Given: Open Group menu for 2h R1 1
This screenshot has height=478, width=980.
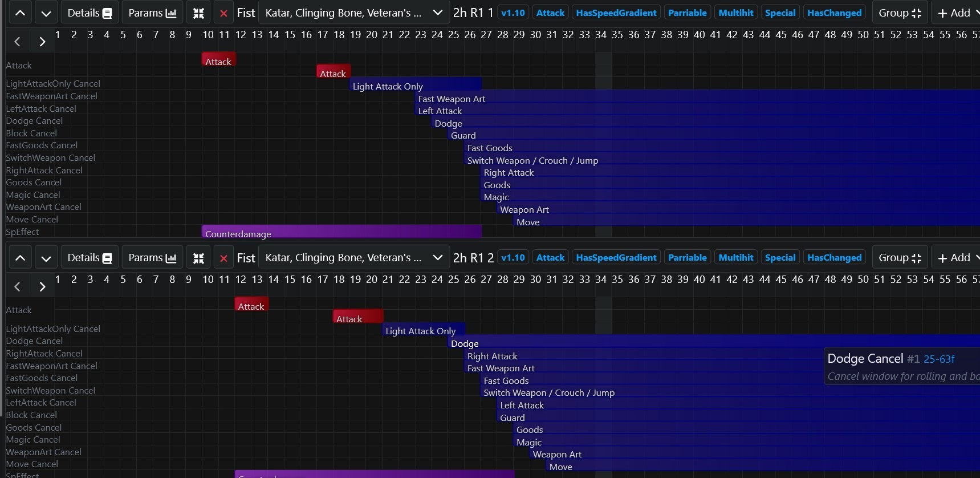Looking at the screenshot, I should tap(900, 13).
